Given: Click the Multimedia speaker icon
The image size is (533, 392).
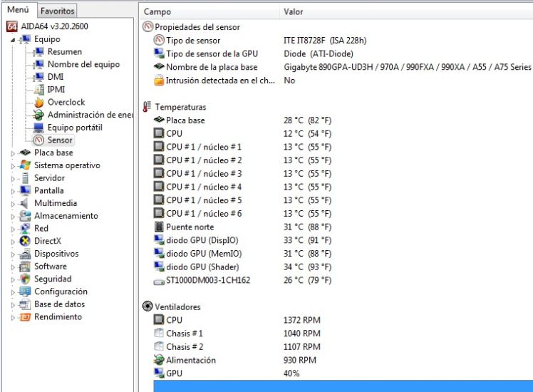Looking at the screenshot, I should [x=25, y=203].
